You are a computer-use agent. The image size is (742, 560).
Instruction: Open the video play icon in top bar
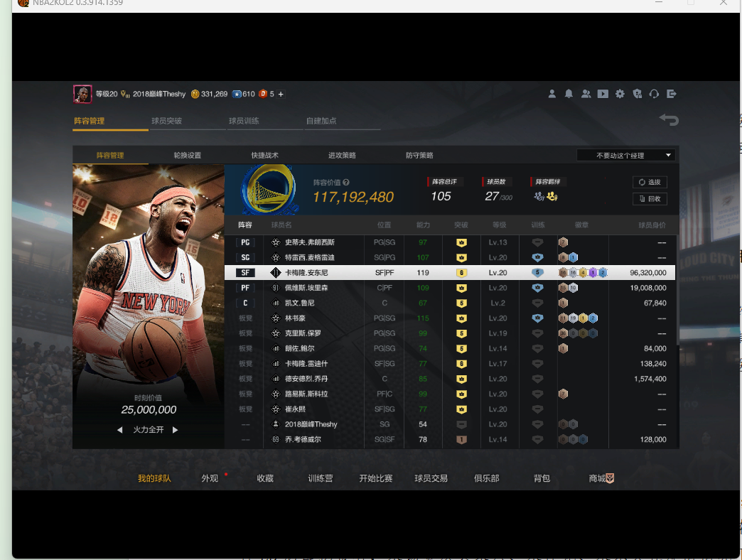click(603, 94)
